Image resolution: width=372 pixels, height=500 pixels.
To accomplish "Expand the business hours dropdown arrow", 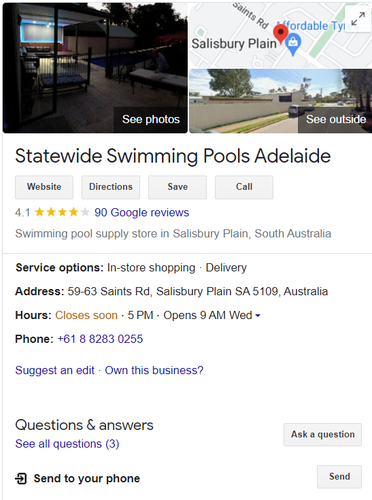I will click(x=258, y=315).
